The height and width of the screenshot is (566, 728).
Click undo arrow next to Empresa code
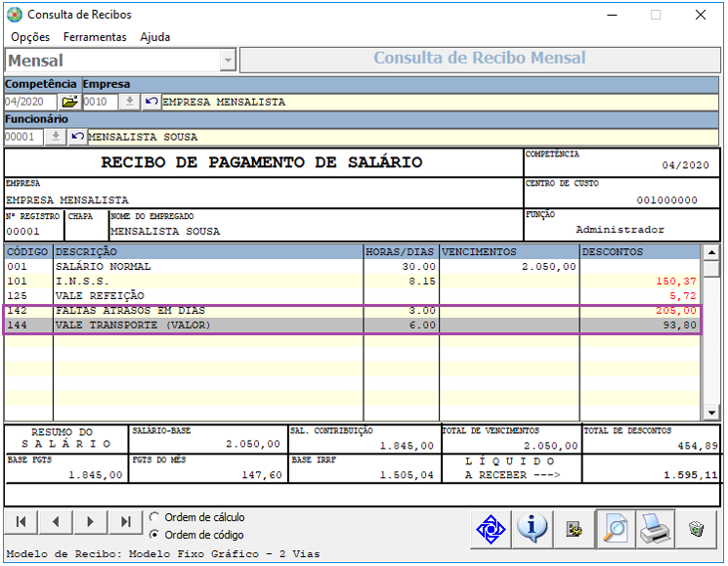click(150, 102)
